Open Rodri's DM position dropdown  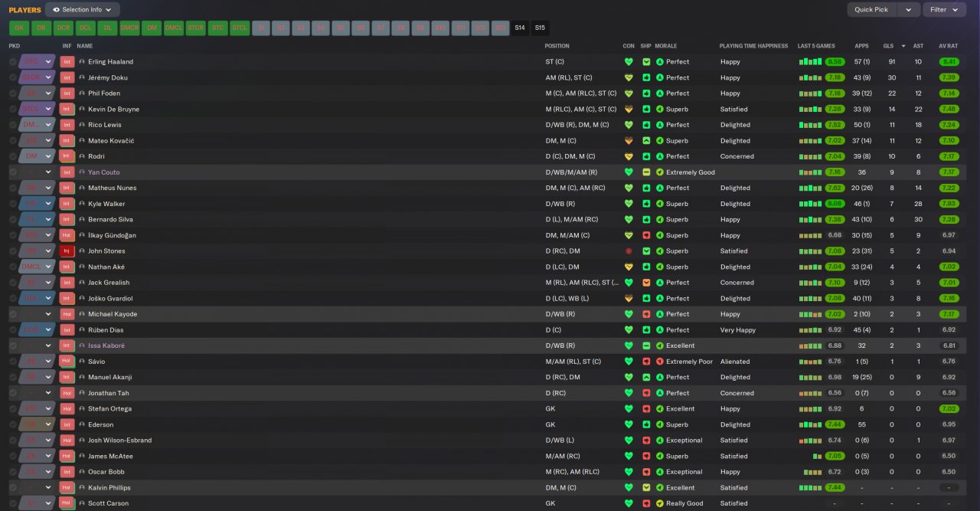point(38,156)
